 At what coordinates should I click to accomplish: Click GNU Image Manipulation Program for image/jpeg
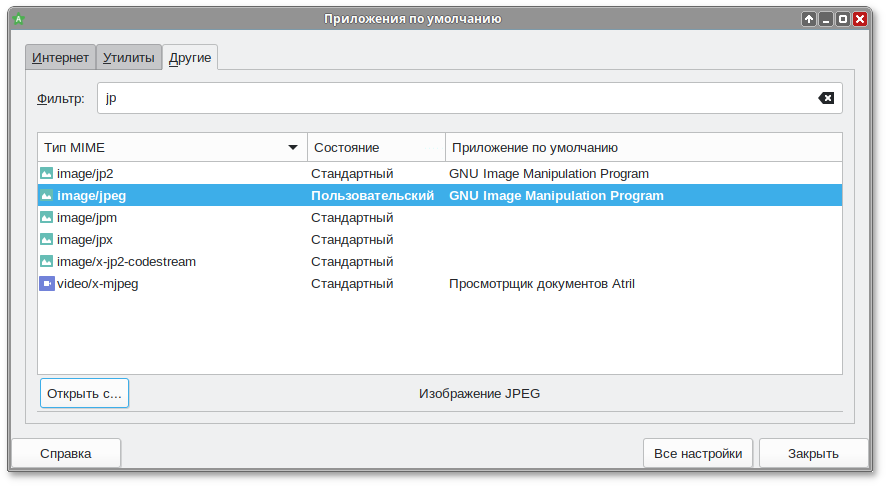(x=556, y=196)
